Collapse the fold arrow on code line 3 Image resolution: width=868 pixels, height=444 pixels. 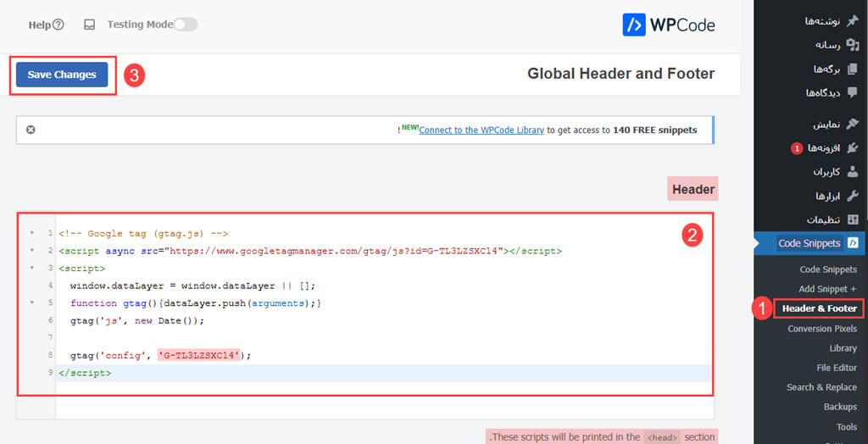(31, 268)
